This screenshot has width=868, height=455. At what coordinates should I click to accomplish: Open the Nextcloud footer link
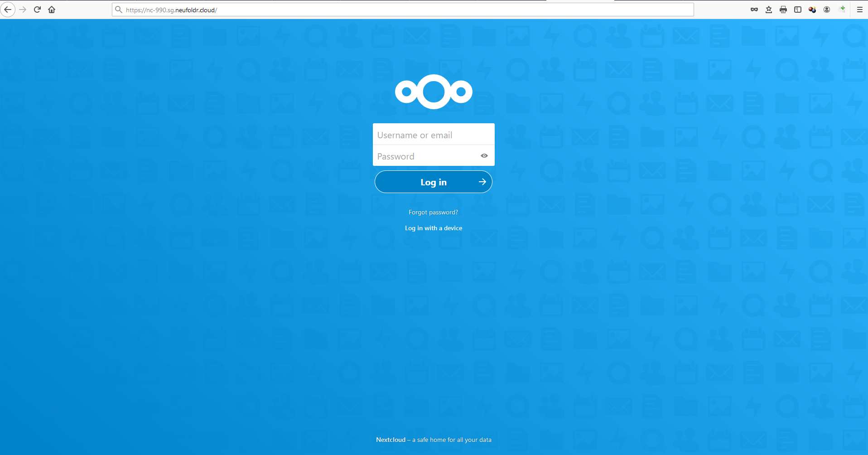[x=391, y=440]
